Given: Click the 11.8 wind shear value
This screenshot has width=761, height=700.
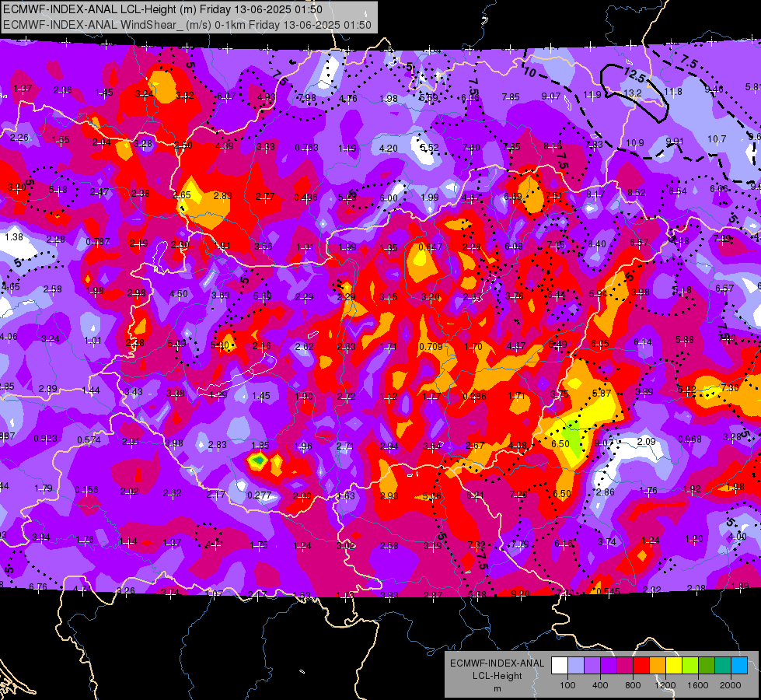Looking at the screenshot, I should (x=673, y=91).
